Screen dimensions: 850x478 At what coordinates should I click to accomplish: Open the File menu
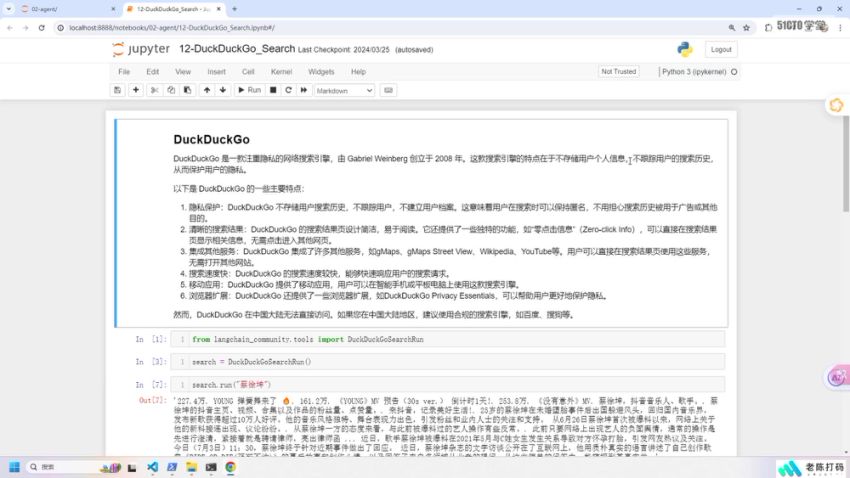click(x=124, y=72)
